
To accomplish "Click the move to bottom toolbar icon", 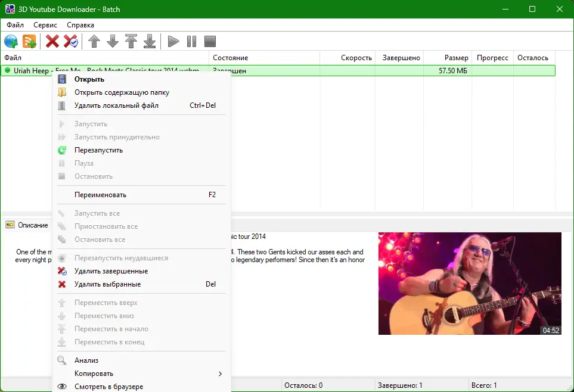I will coord(150,41).
